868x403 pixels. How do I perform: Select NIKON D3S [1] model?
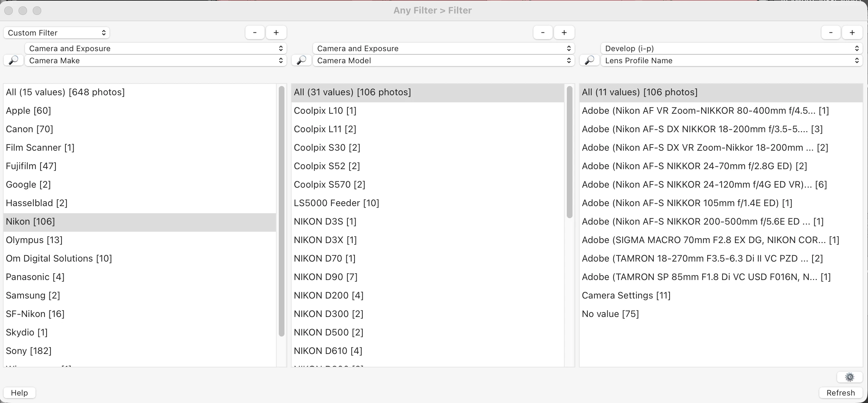point(428,222)
